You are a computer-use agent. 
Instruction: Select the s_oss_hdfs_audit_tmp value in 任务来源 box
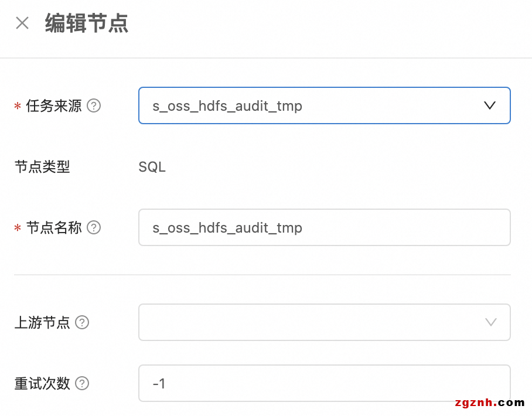coord(227,106)
